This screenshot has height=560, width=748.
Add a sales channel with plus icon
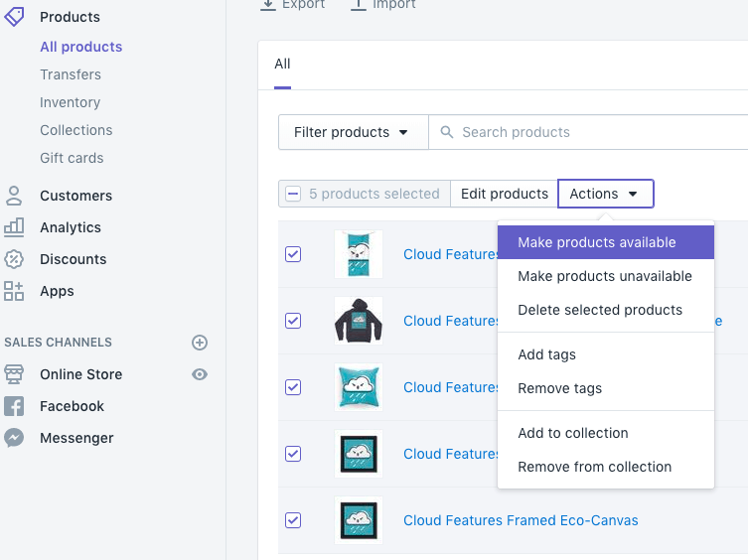point(200,343)
